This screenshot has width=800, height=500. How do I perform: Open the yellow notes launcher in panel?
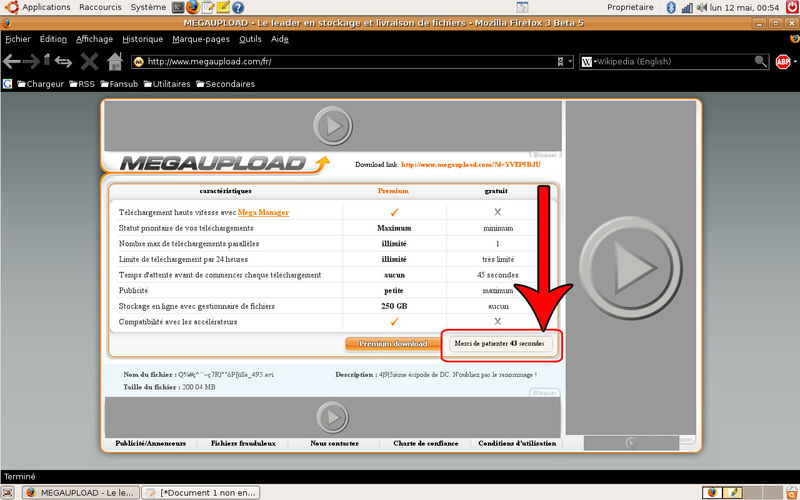tap(223, 7)
